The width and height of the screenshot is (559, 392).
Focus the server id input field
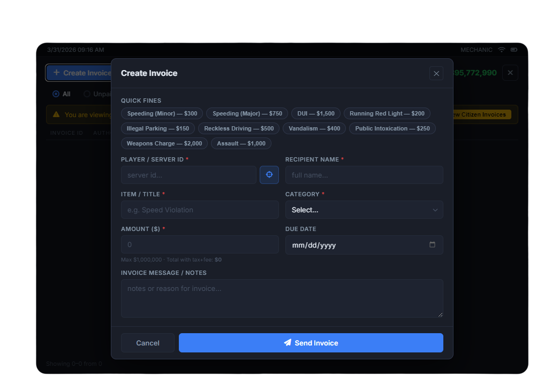click(x=188, y=175)
